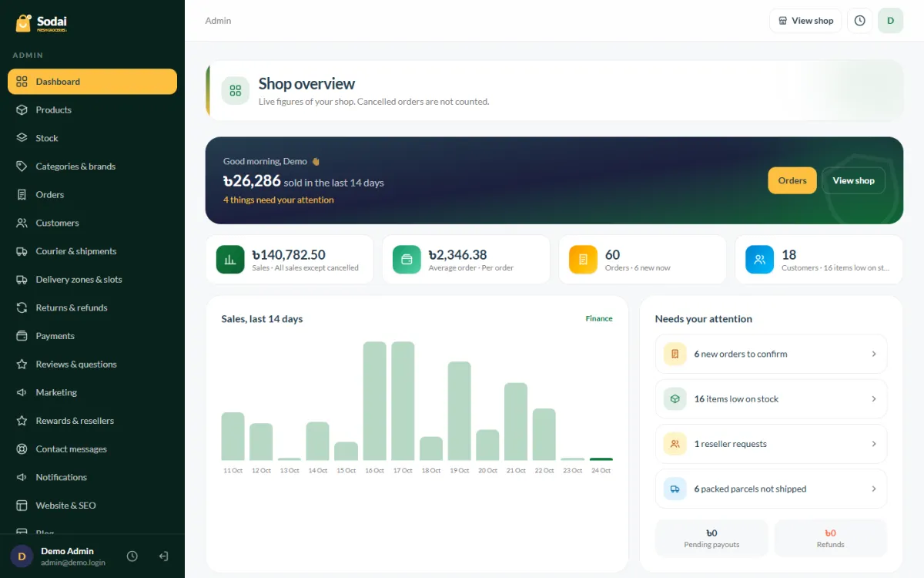Click View shop button in dark banner
The image size is (924, 578).
pyautogui.click(x=853, y=180)
